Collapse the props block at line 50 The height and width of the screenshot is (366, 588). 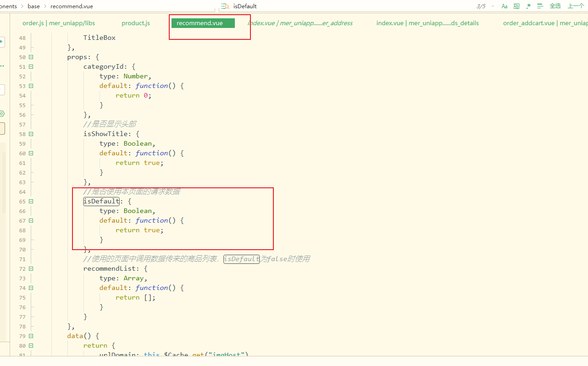pos(31,57)
